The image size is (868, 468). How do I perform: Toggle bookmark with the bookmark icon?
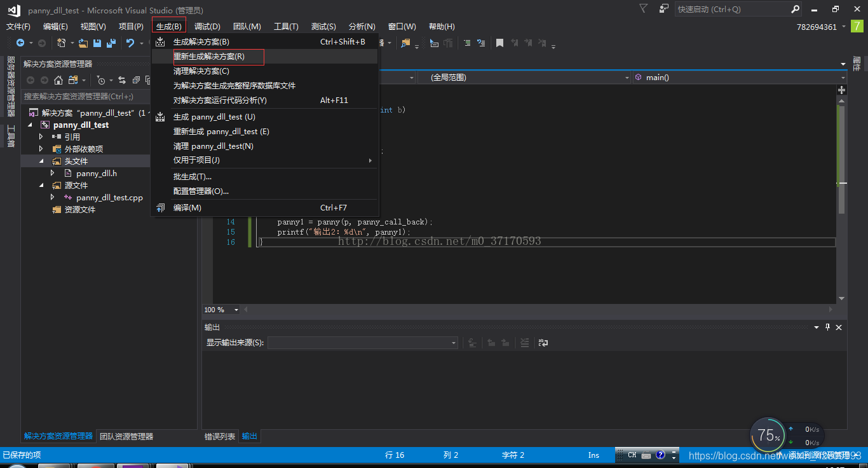(x=500, y=43)
